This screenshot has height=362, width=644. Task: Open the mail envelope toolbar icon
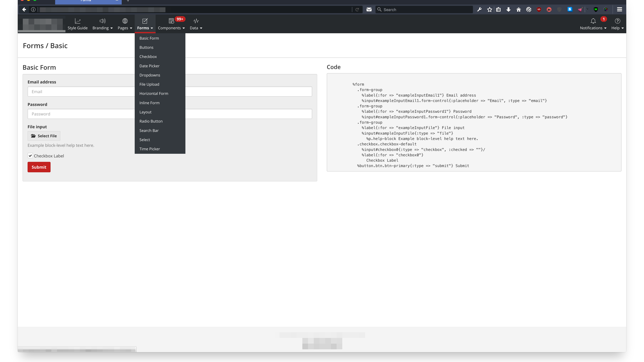pyautogui.click(x=369, y=10)
